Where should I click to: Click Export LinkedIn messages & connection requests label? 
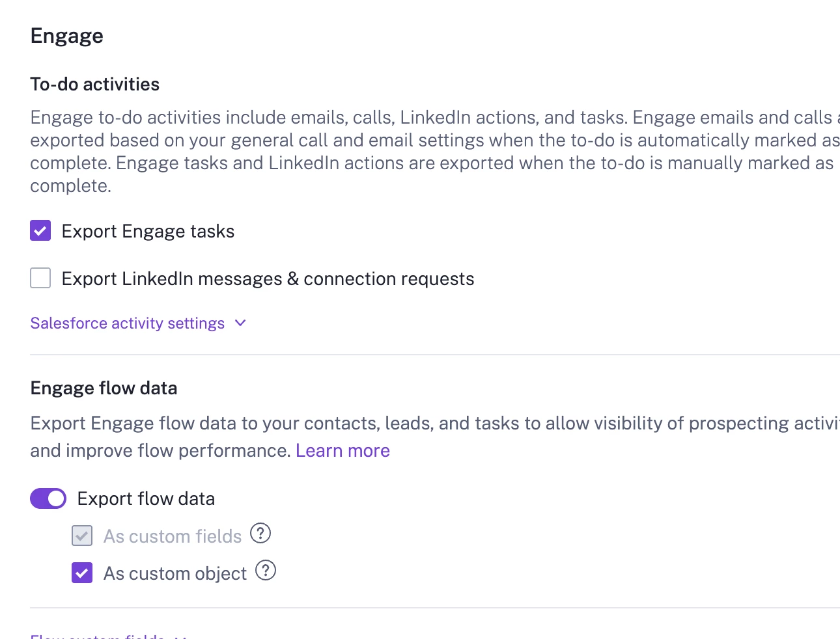pyautogui.click(x=268, y=279)
